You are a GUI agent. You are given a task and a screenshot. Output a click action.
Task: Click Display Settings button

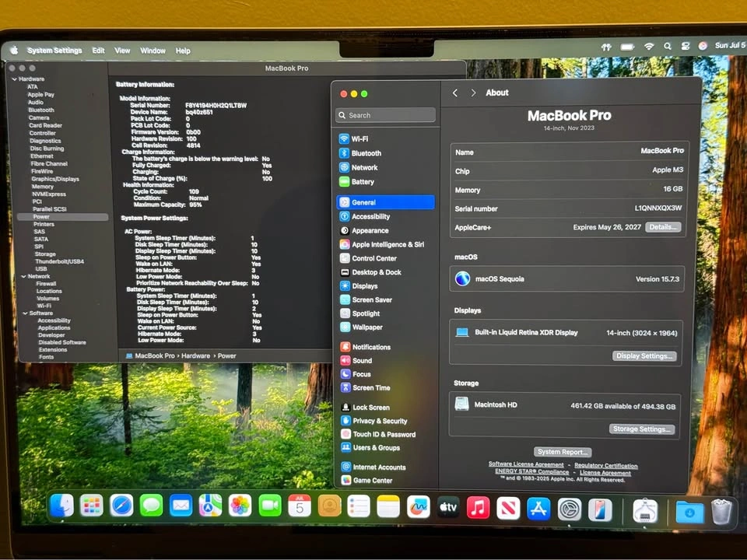tap(644, 356)
